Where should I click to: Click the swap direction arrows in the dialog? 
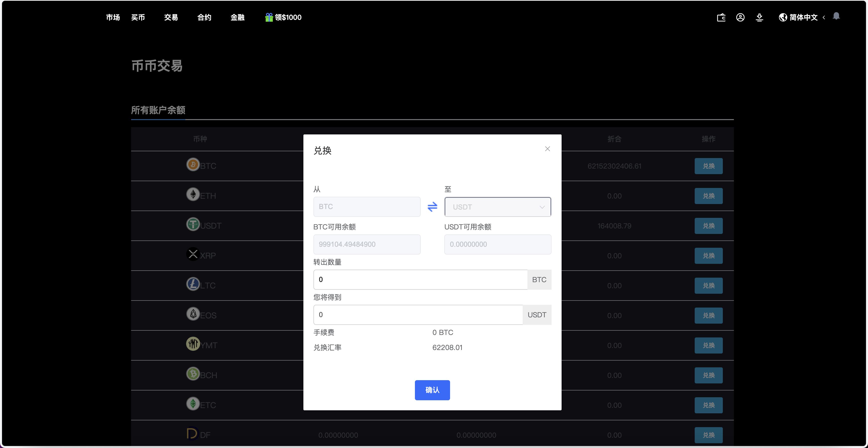click(432, 207)
